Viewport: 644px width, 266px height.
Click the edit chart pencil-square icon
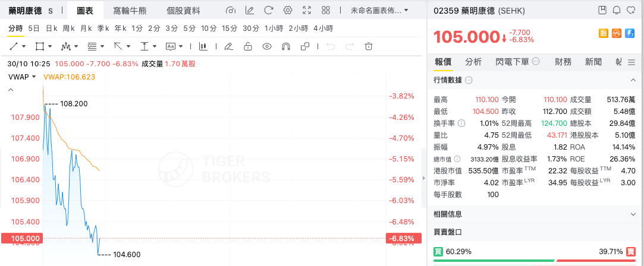point(250,11)
